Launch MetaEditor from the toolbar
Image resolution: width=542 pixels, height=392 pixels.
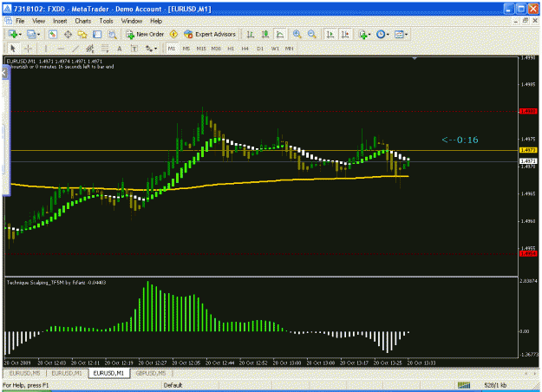[173, 34]
